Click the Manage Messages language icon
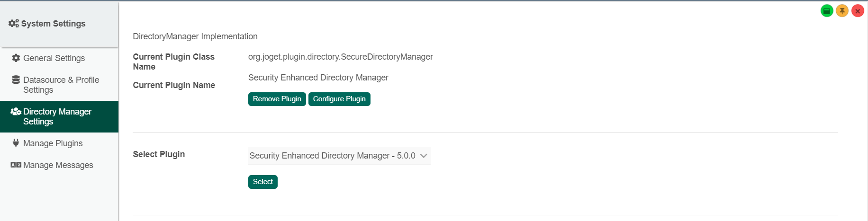The width and height of the screenshot is (868, 221). coord(16,165)
